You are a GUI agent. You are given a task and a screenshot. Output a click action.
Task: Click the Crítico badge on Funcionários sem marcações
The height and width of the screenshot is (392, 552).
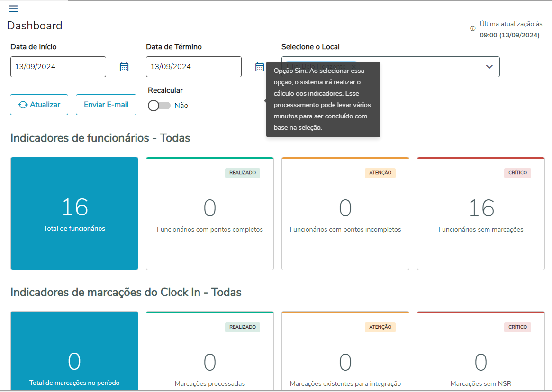click(517, 173)
